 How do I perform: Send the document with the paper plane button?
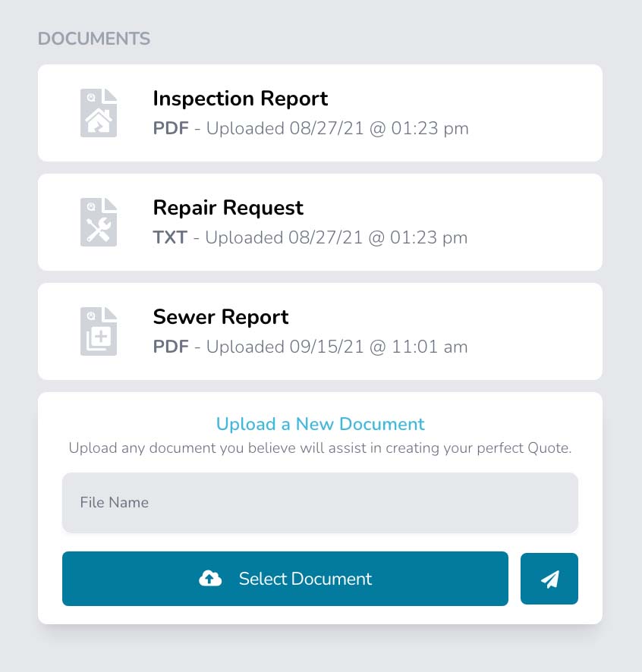coord(549,579)
